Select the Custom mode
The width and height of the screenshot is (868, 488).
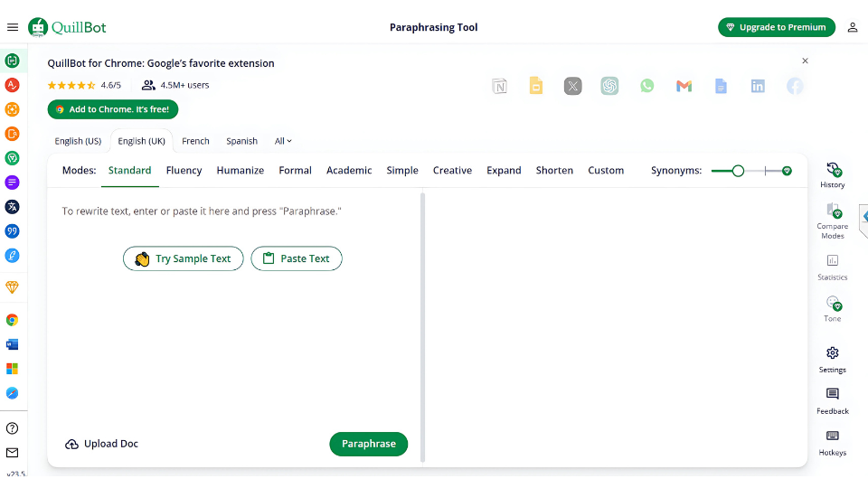tap(606, 171)
